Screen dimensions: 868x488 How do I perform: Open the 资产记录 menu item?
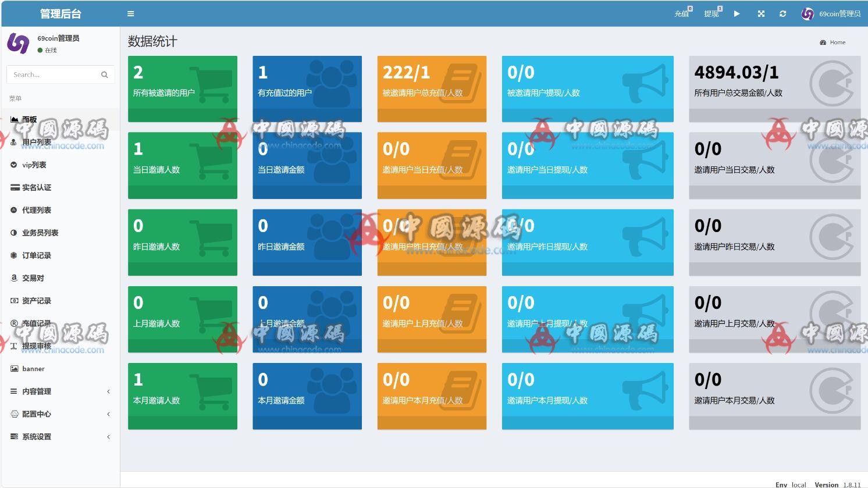(60, 301)
